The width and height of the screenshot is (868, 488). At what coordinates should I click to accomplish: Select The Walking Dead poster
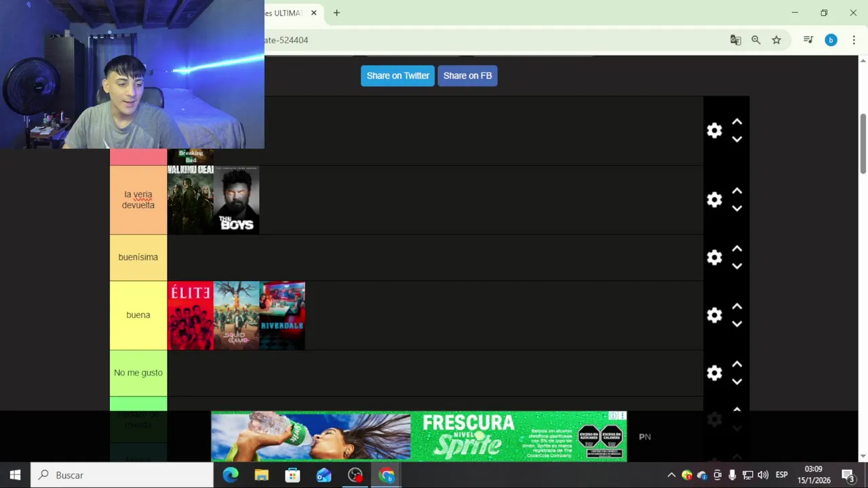191,200
